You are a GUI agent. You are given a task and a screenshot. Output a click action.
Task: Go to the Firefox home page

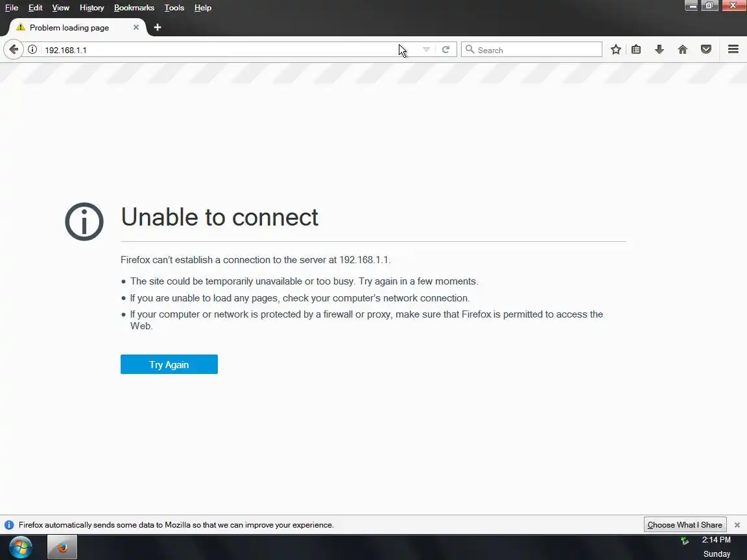pyautogui.click(x=683, y=49)
